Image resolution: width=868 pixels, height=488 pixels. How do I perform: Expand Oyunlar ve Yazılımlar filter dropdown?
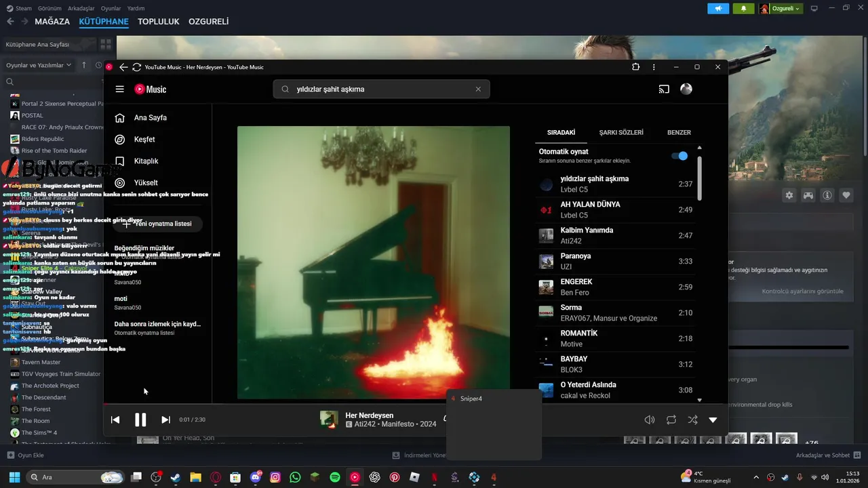click(39, 65)
